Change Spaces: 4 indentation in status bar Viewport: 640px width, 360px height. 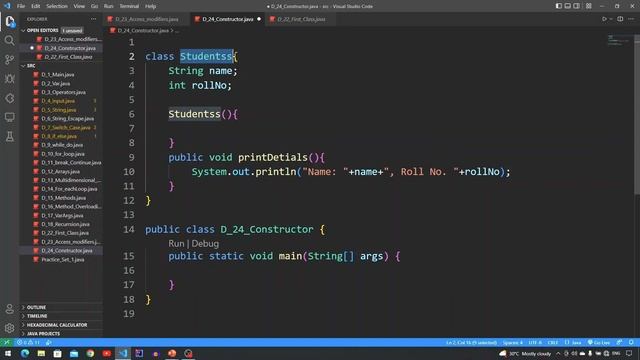512,342
